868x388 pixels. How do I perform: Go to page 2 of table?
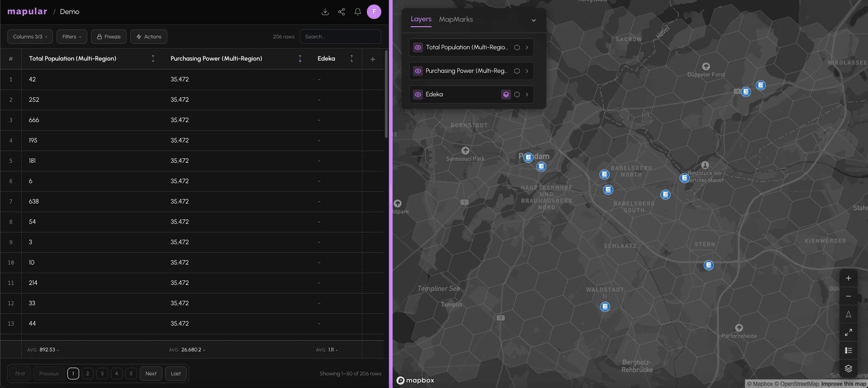coord(88,374)
